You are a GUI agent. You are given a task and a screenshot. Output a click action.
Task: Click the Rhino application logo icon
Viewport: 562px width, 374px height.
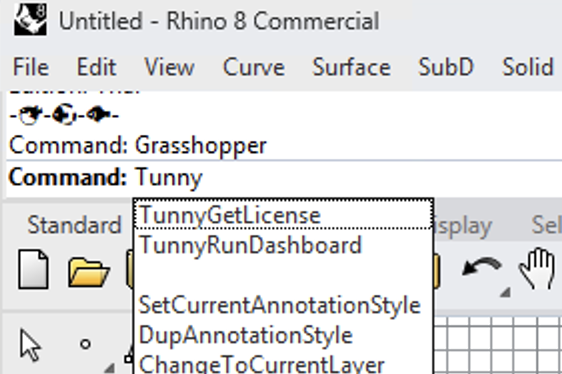click(30, 19)
